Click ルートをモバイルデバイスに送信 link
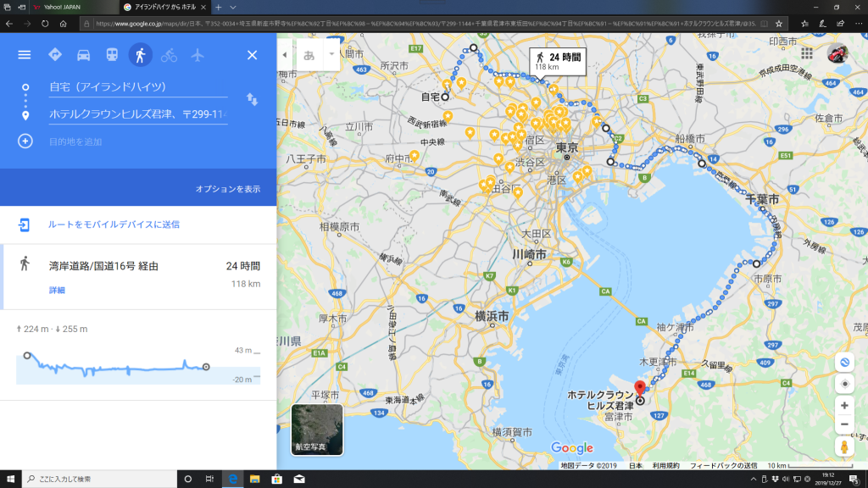The image size is (868, 488). click(114, 225)
